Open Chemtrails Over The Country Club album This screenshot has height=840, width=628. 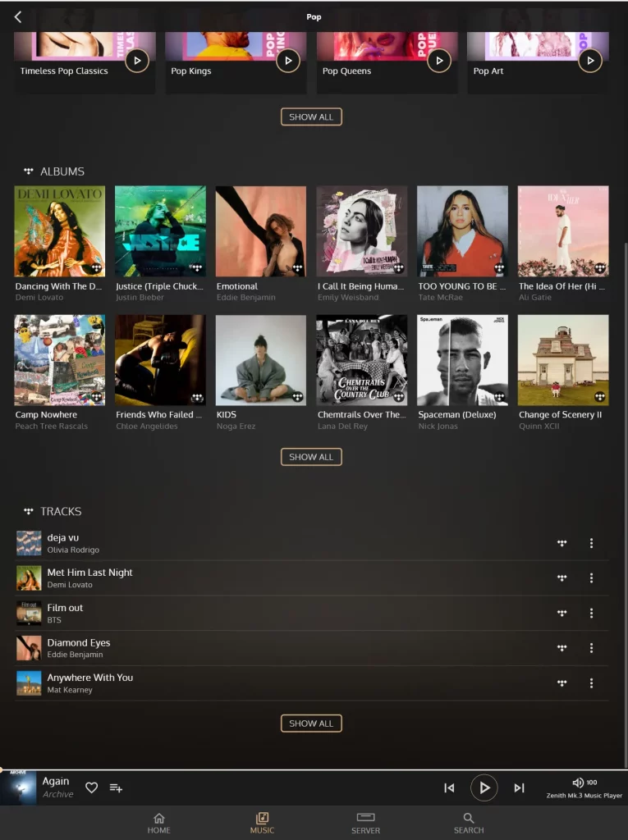pyautogui.click(x=361, y=360)
